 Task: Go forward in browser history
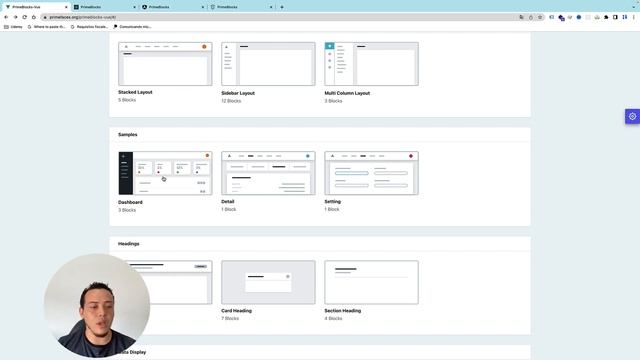16,17
